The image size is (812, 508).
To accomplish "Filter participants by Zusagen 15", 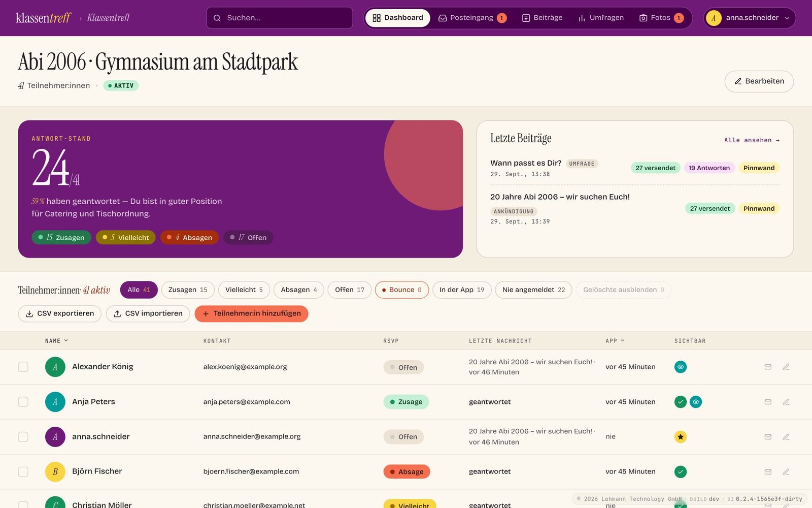I will coord(188,290).
